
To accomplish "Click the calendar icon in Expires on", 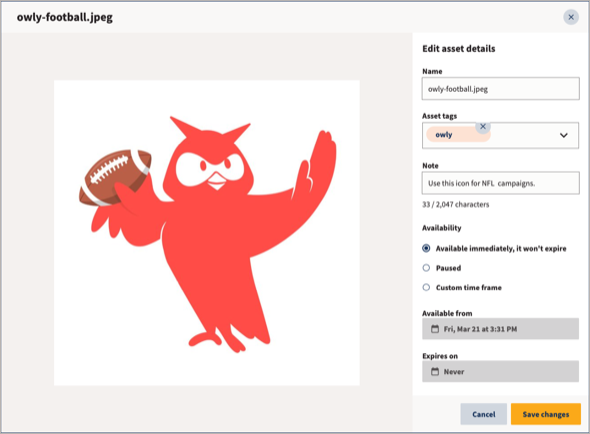I will point(435,372).
